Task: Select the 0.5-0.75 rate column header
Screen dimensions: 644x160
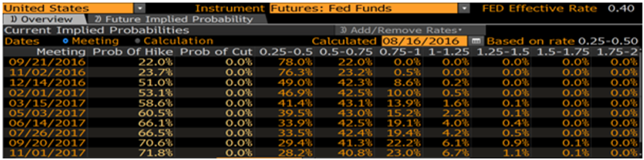Action: [x=346, y=52]
